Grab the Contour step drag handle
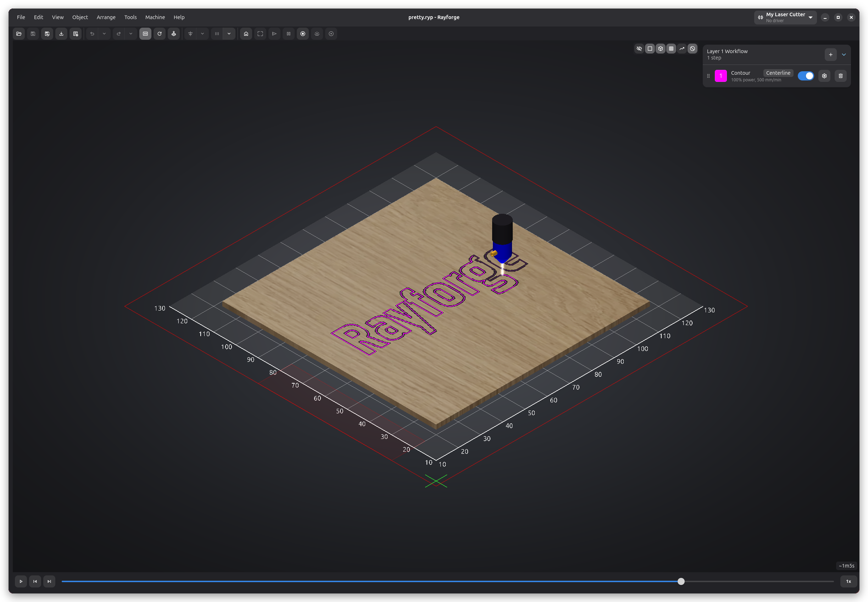The image size is (868, 602). click(x=708, y=76)
